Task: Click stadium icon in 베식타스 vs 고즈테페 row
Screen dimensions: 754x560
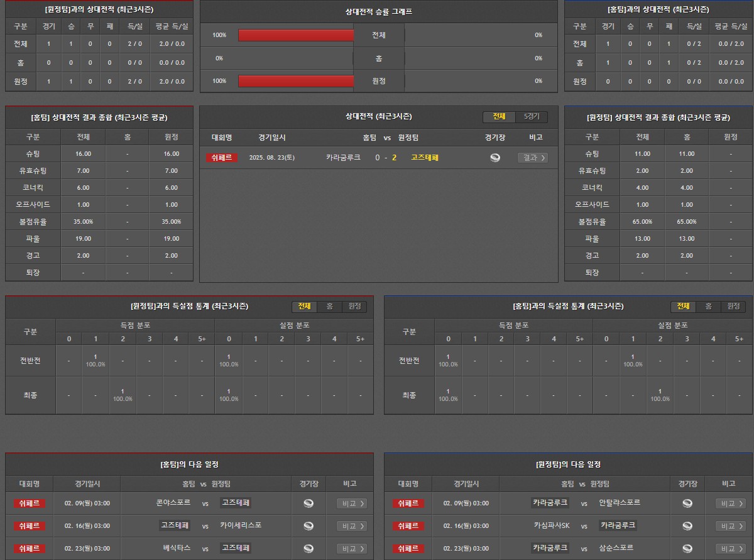Action: (309, 549)
